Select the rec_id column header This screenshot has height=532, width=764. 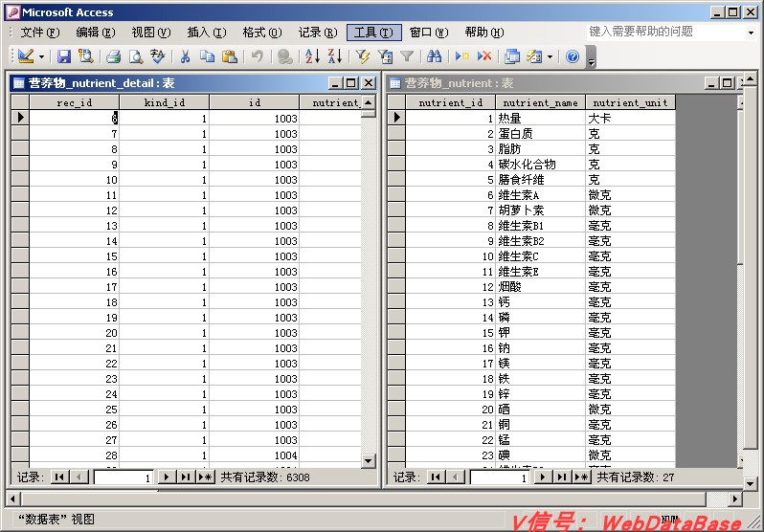pyautogui.click(x=74, y=102)
